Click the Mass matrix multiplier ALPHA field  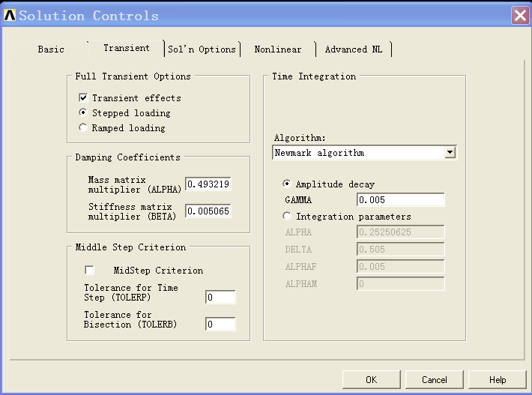click(x=208, y=184)
